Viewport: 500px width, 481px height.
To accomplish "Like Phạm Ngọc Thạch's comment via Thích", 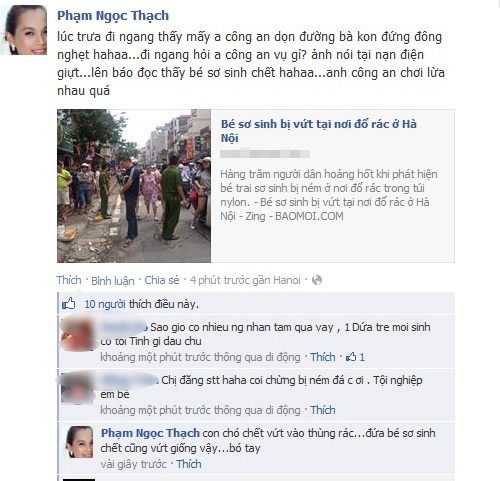I will point(189,464).
